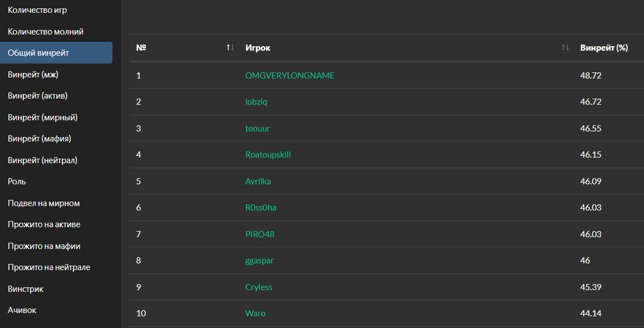Select Винрейт (нейтрал) in sidebar

[x=42, y=160]
